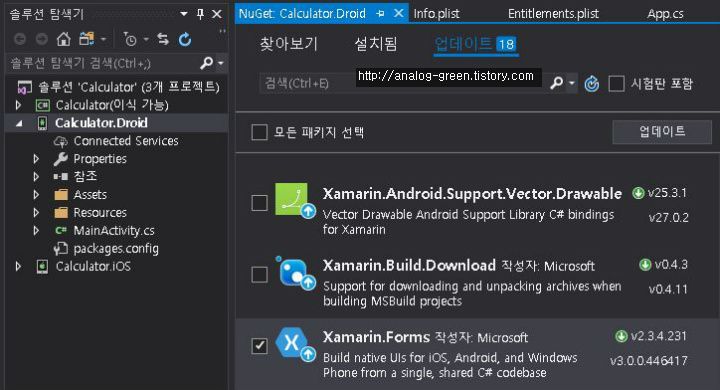Click the Home icon in Solution Explorer
The image size is (720, 390).
click(63, 39)
